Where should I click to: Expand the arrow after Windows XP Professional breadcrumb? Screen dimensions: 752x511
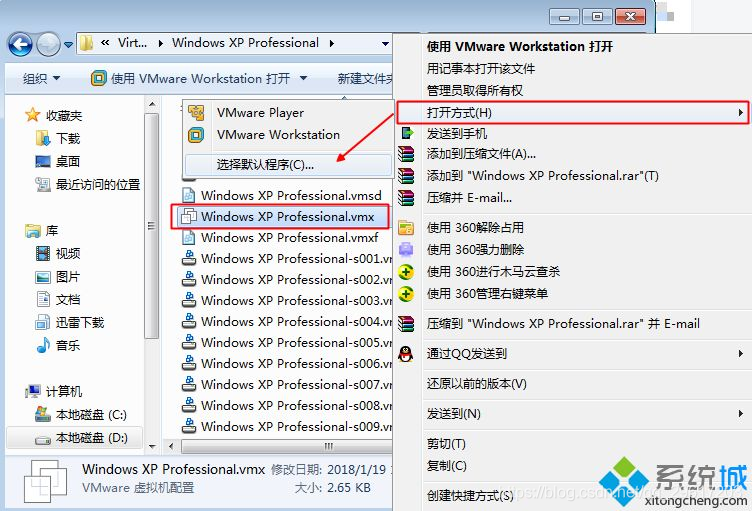[x=332, y=43]
